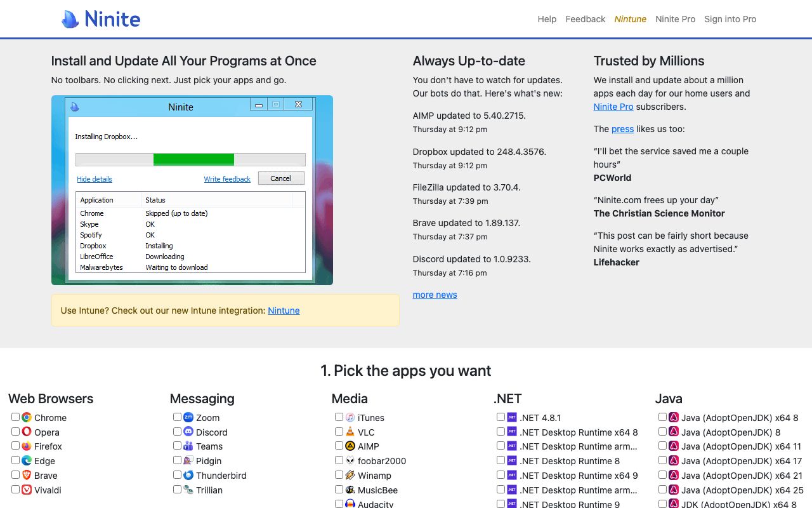Click the Edge browser icon

click(x=27, y=460)
